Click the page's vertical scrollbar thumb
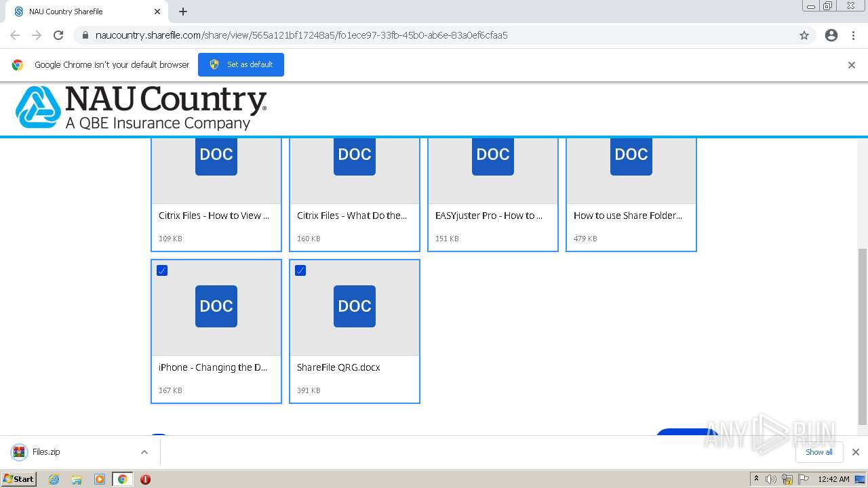This screenshot has width=868, height=488. (862, 336)
